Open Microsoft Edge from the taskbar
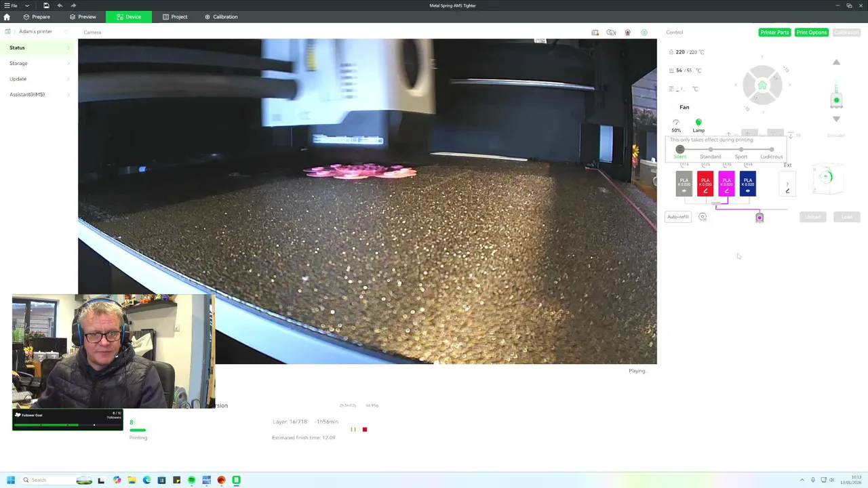This screenshot has width=868, height=488. click(x=146, y=480)
